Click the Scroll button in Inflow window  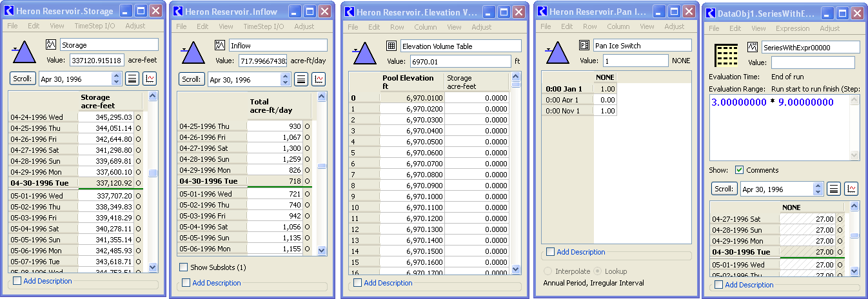point(192,79)
